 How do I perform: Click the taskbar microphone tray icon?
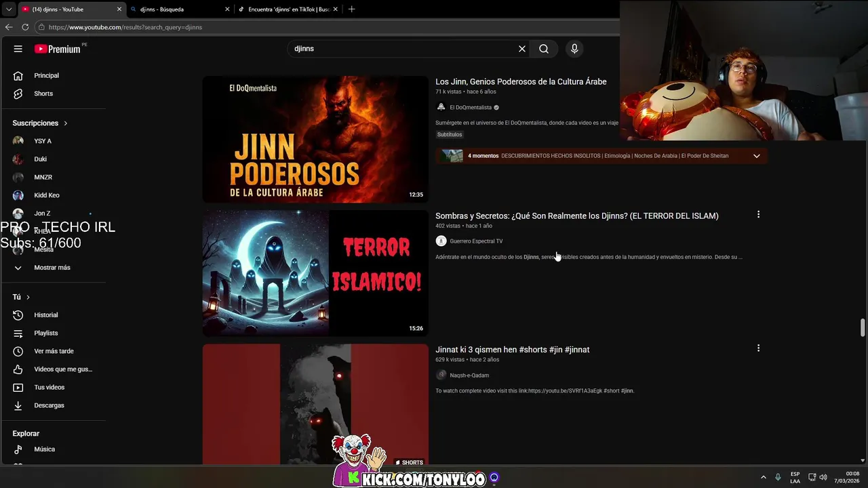pyautogui.click(x=778, y=478)
